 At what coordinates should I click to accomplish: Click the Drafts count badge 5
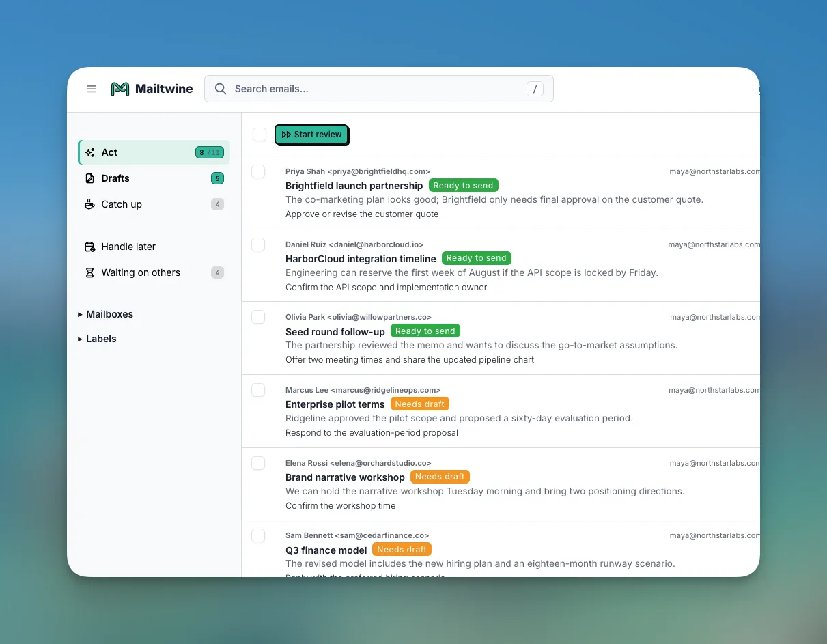coord(217,178)
